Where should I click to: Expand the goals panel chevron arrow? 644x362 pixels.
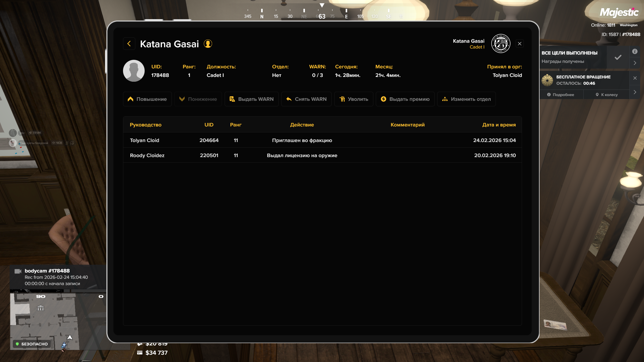click(635, 63)
